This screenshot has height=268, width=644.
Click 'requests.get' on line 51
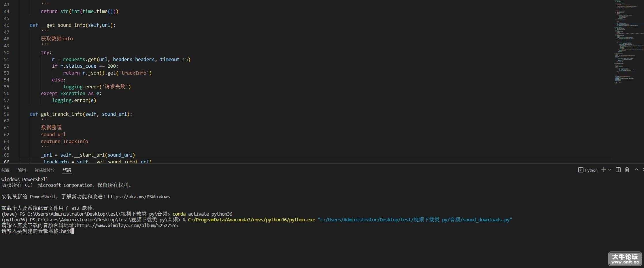point(80,59)
